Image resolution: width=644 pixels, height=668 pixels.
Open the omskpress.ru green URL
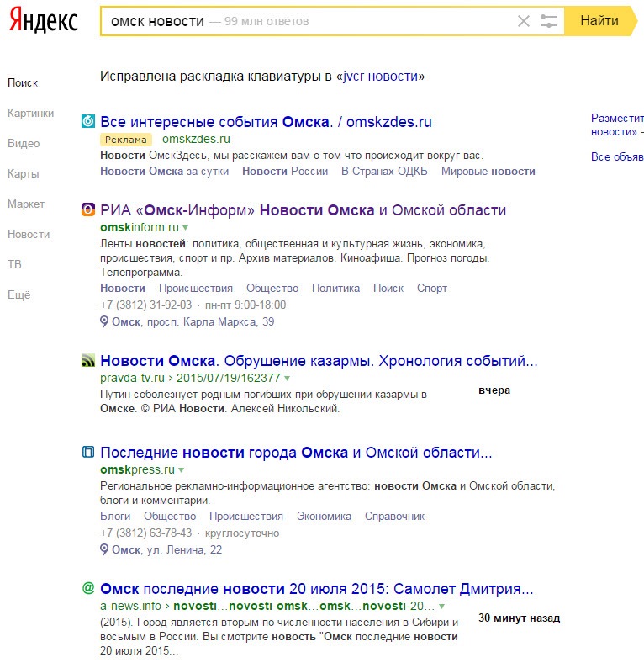point(138,469)
